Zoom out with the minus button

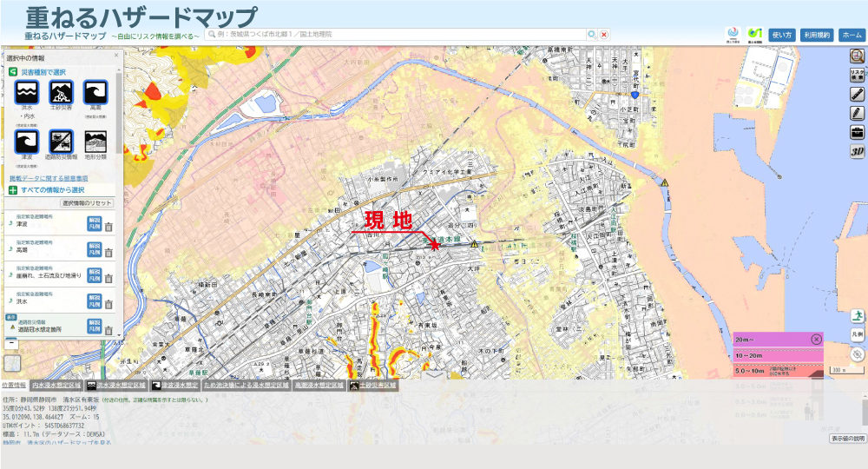11,343
